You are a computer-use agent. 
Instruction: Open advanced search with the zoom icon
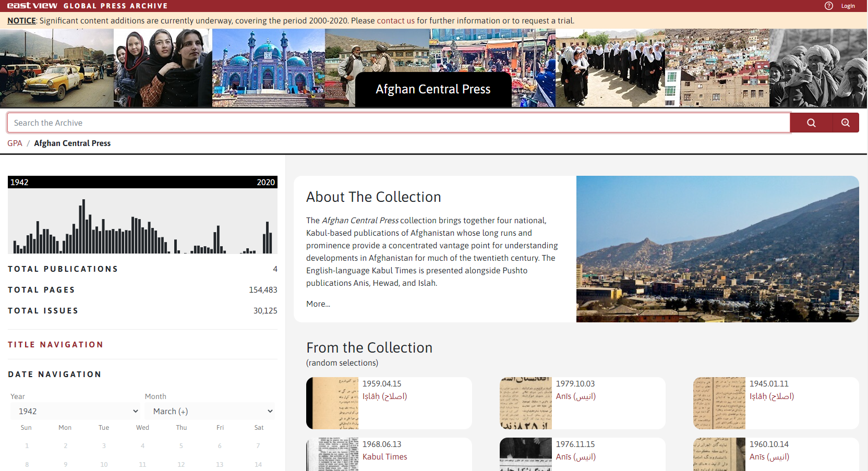tap(846, 123)
